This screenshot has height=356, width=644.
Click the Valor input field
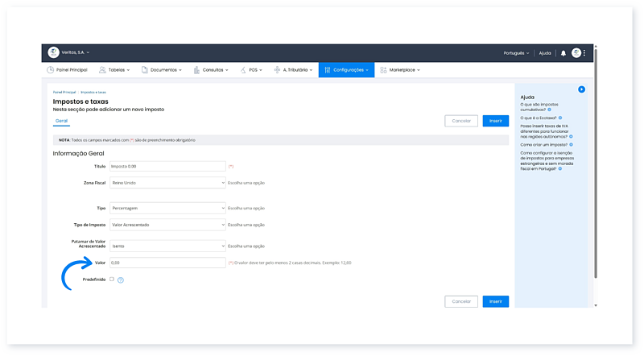pyautogui.click(x=167, y=263)
